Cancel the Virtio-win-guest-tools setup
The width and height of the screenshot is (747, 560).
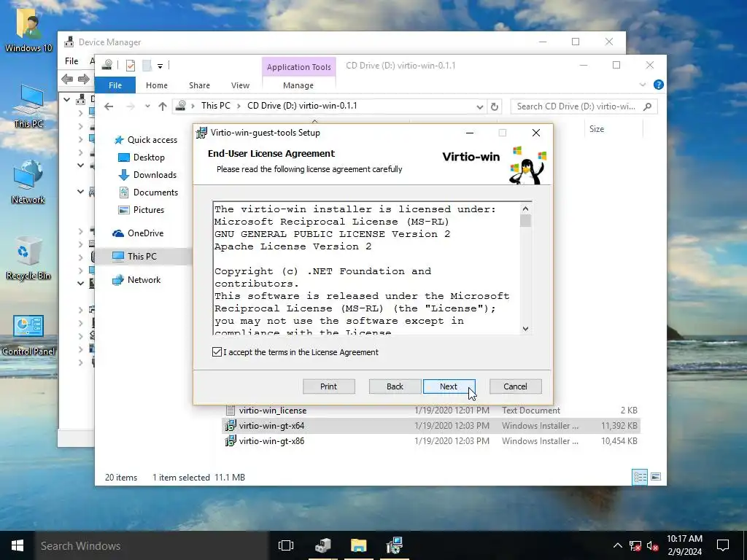coord(516,386)
